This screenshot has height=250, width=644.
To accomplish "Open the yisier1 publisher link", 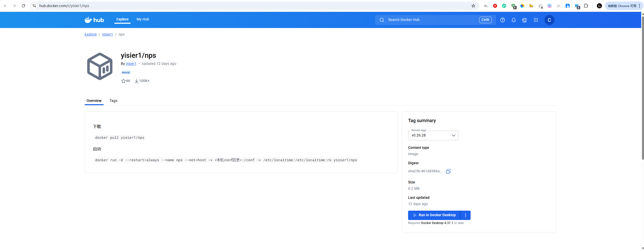I will (x=131, y=64).
